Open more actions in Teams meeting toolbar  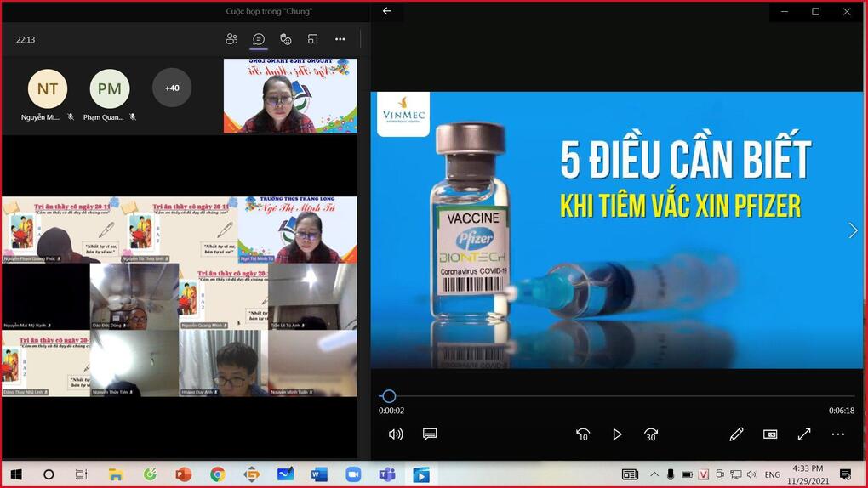pyautogui.click(x=340, y=39)
